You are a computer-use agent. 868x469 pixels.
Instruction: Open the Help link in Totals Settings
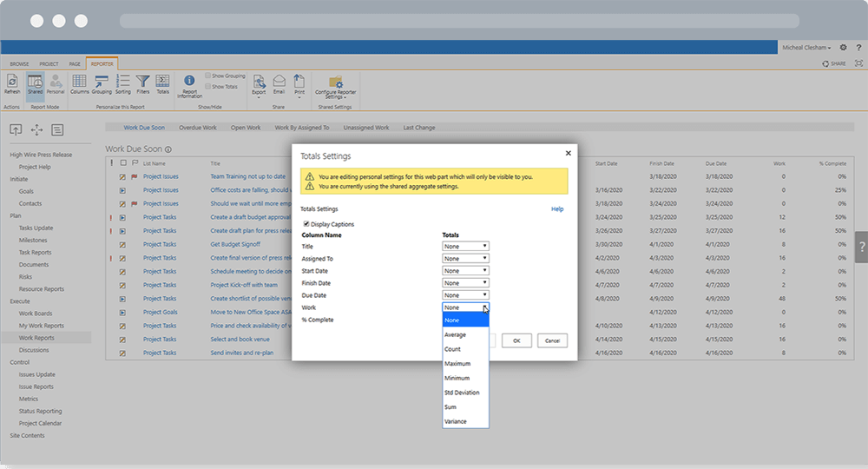[557, 209]
